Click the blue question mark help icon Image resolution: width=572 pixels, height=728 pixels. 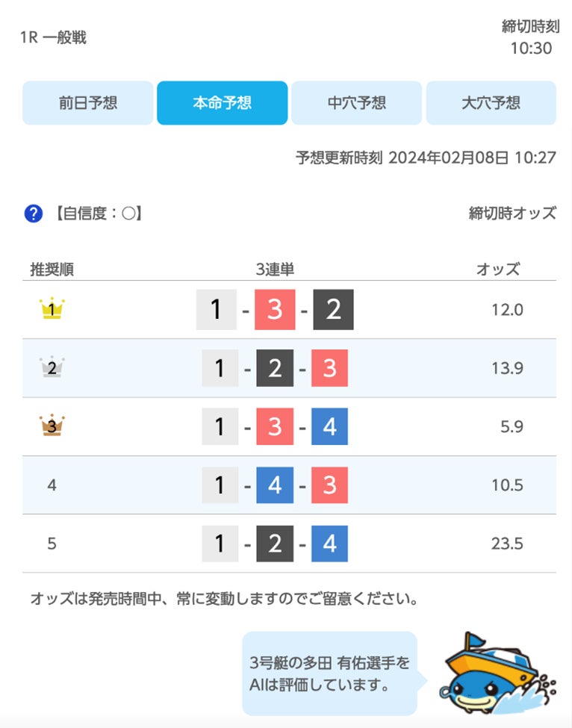click(34, 214)
